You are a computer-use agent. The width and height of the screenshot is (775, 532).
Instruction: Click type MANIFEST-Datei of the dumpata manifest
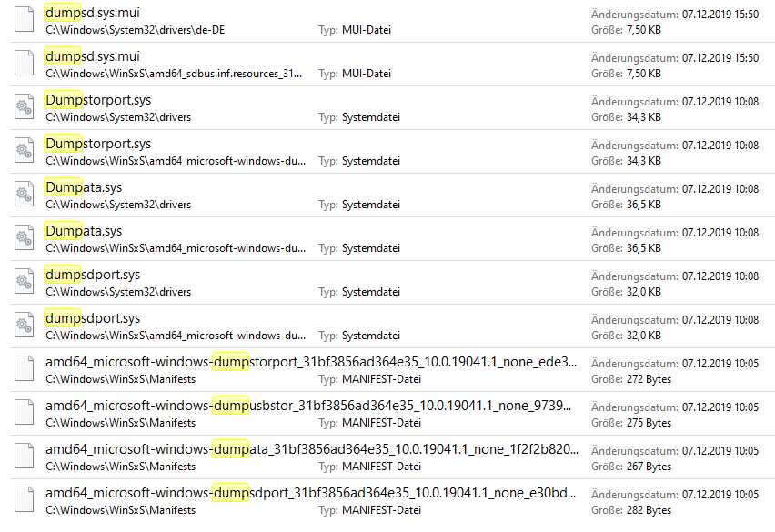[381, 467]
